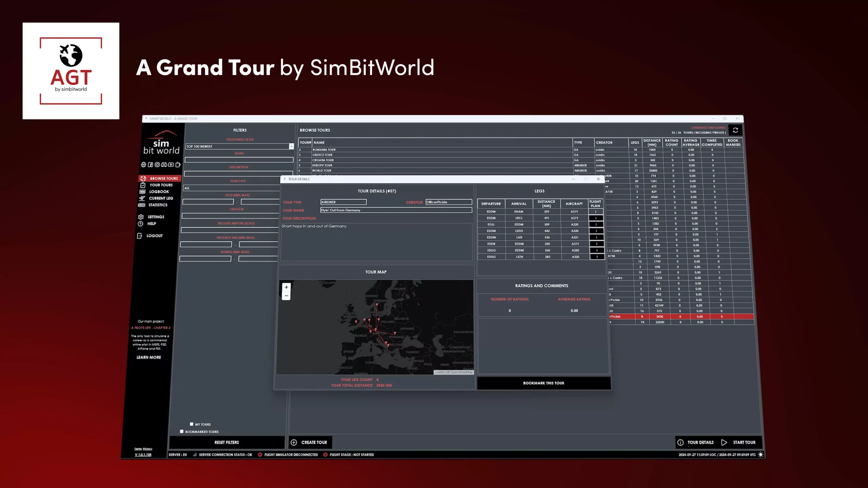Open the Logbook section
The image size is (868, 488).
[x=159, y=191]
